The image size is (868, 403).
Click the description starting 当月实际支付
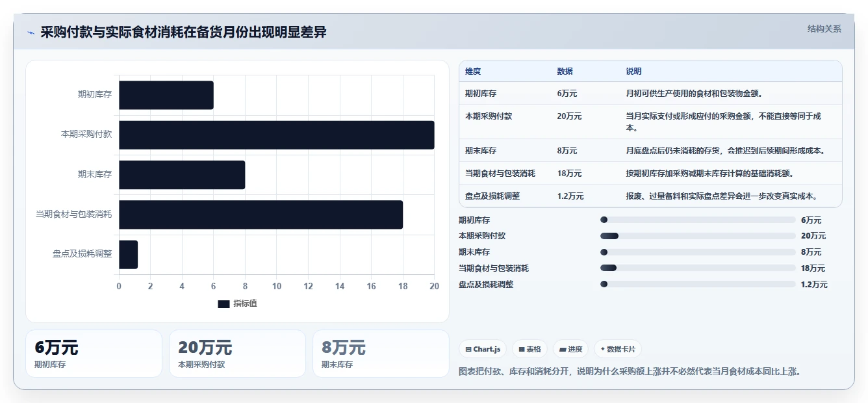click(724, 122)
